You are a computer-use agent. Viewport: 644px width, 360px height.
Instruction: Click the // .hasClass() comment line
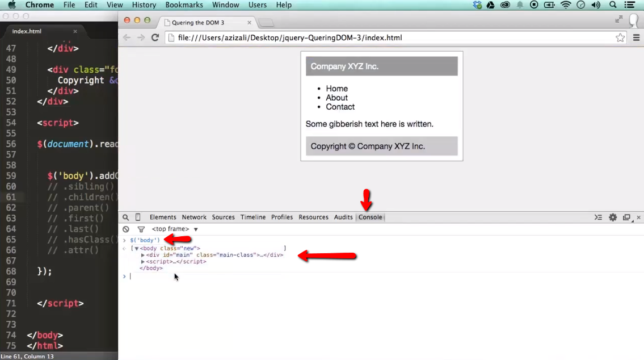[82, 240]
